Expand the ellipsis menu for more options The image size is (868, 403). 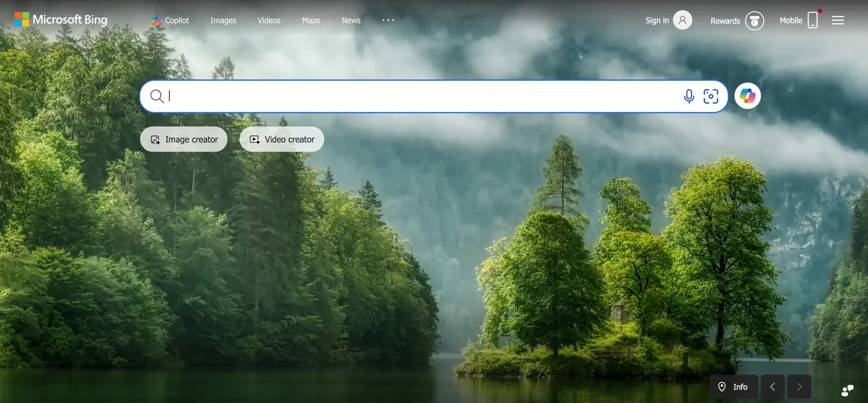[388, 20]
